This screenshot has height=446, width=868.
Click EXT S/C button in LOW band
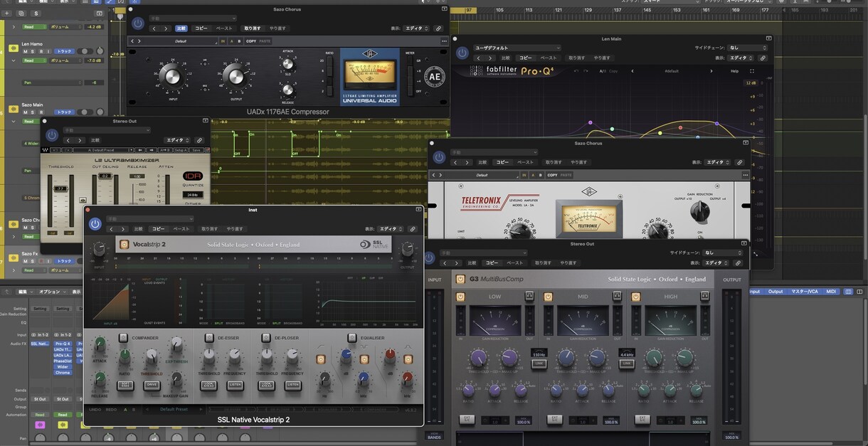(467, 420)
